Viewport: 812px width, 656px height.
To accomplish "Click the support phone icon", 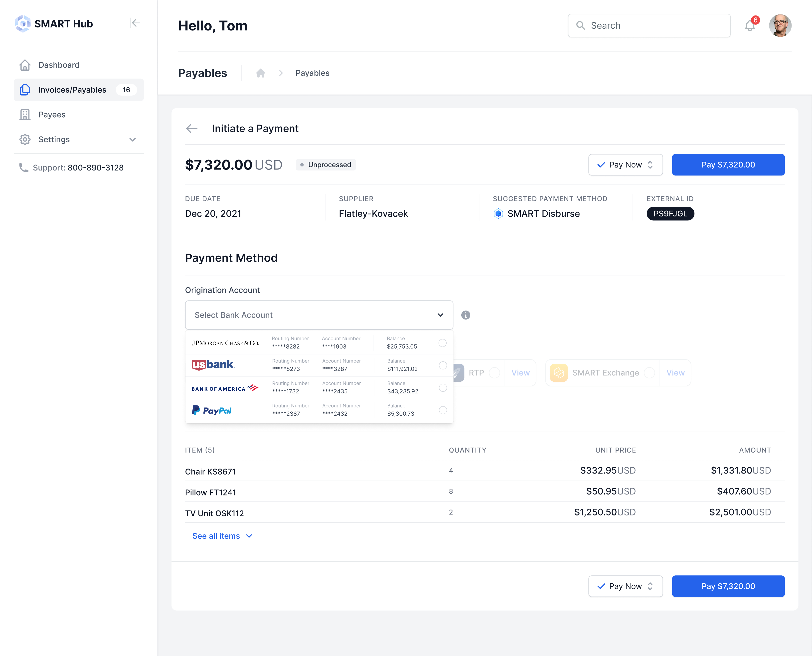I will [24, 167].
